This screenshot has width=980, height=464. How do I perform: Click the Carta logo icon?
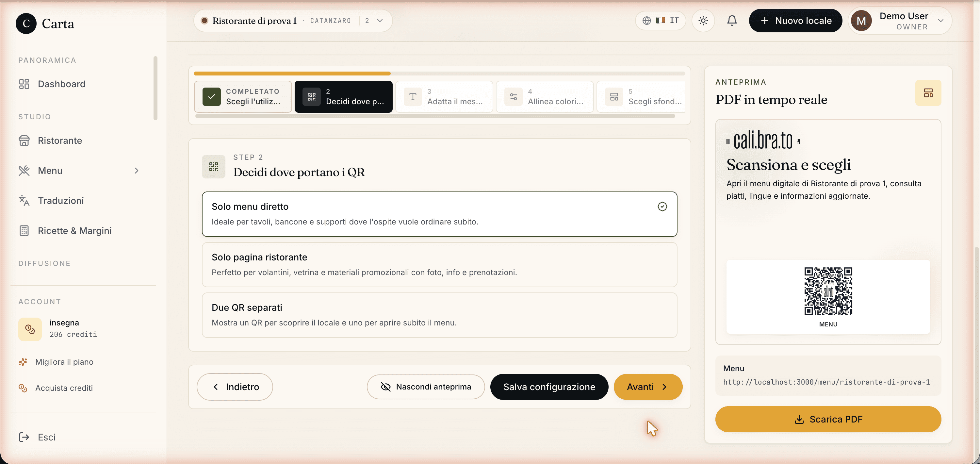26,24
